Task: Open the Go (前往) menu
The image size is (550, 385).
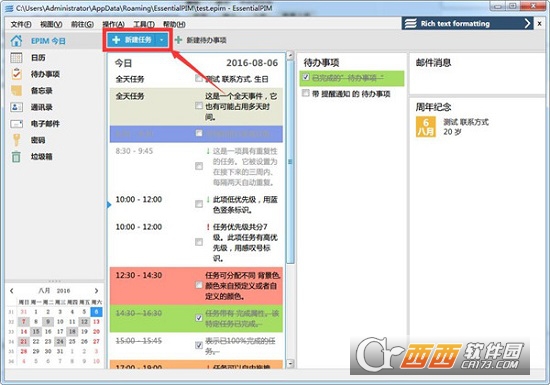Action: (x=82, y=24)
